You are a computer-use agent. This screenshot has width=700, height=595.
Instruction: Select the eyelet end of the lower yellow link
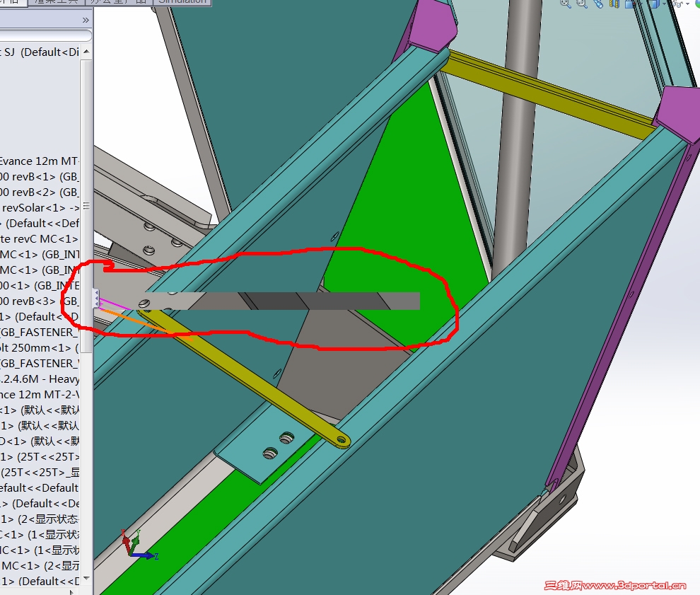click(341, 440)
